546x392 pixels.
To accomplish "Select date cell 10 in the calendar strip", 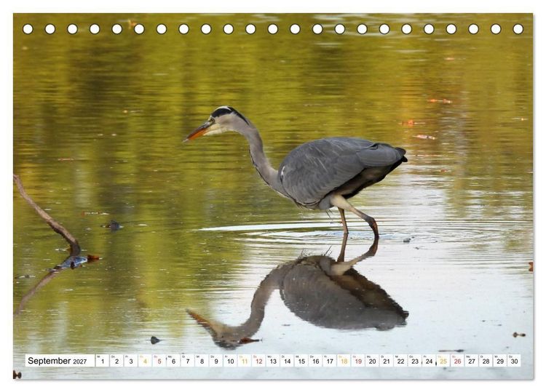I will pyautogui.click(x=230, y=361).
